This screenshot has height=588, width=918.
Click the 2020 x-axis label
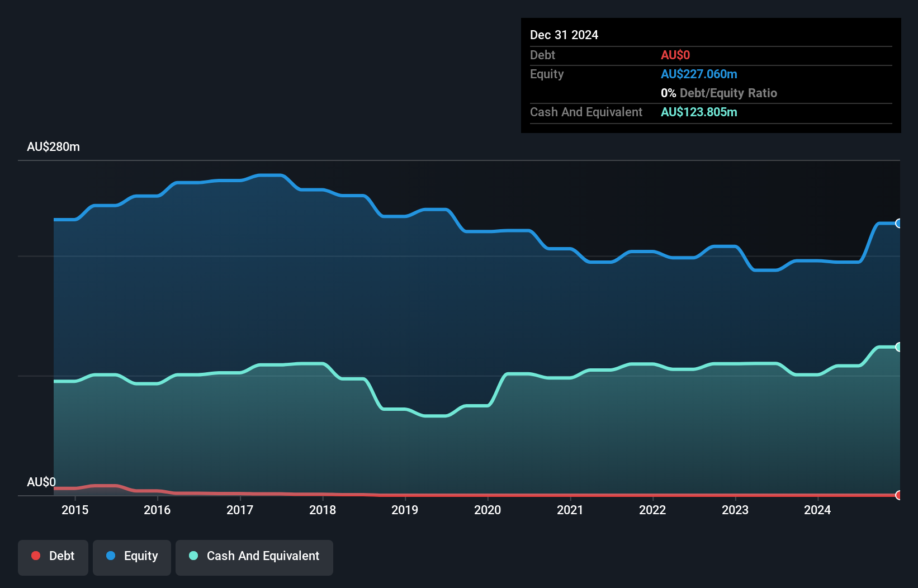click(x=488, y=510)
